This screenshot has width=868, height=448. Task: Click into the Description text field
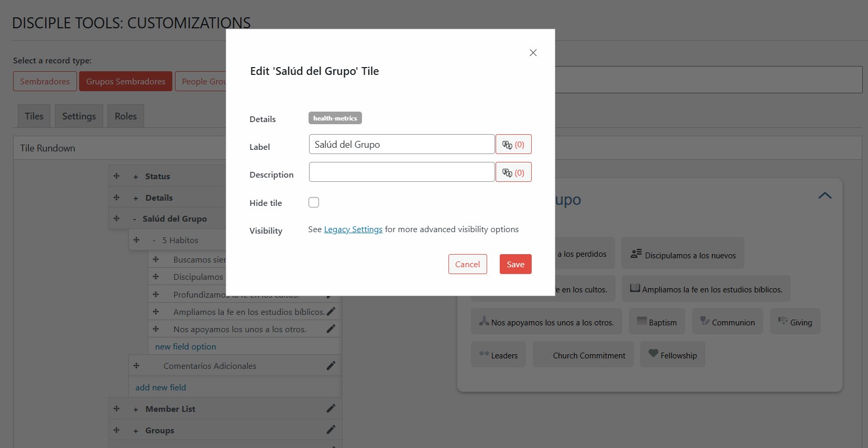402,172
